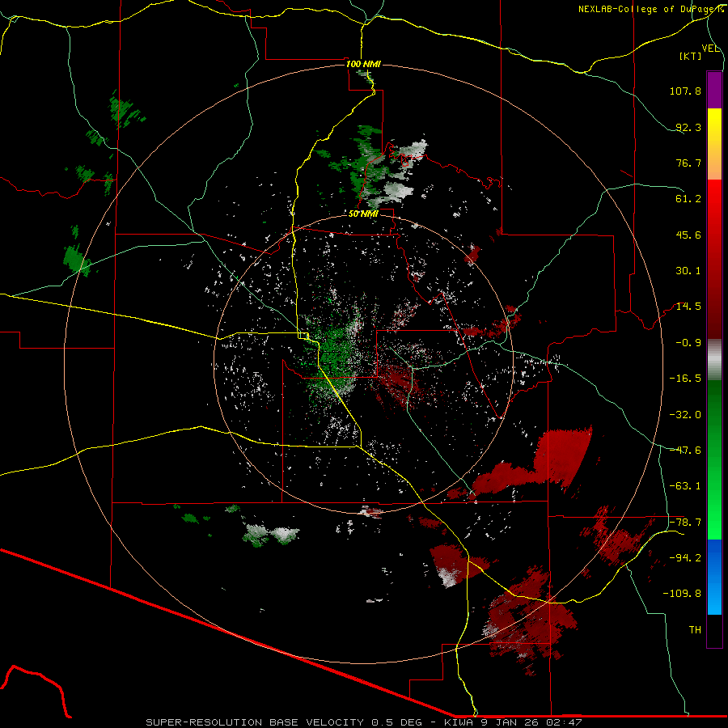Click the 61.2 velocity scale value
Image resolution: width=728 pixels, height=728 pixels.
pyautogui.click(x=688, y=199)
